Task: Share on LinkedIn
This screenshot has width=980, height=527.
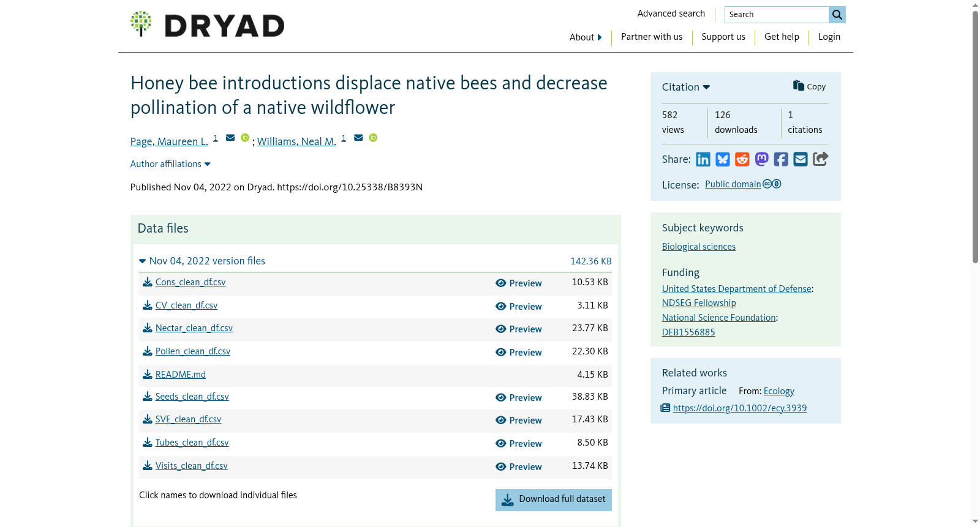Action: tap(703, 160)
